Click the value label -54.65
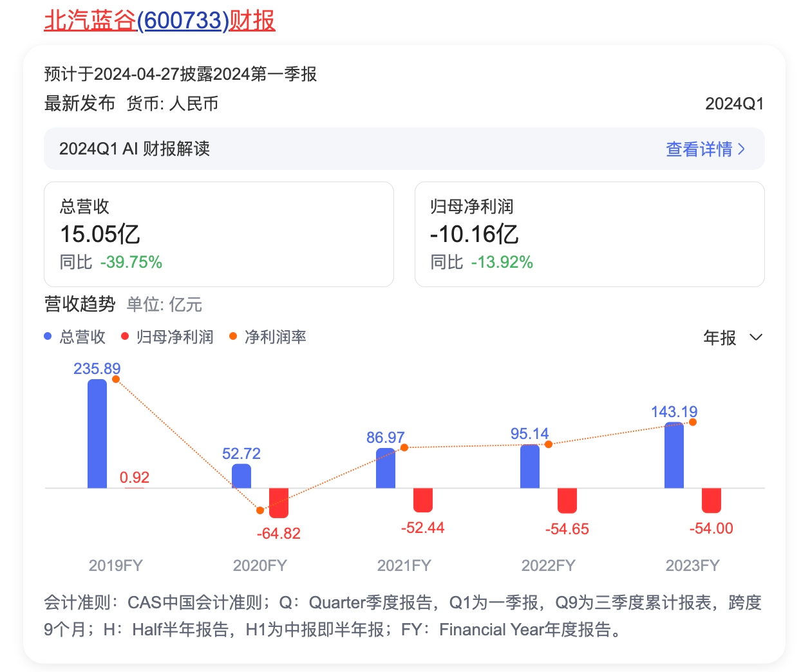Image resolution: width=801 pixels, height=672 pixels. click(x=567, y=529)
